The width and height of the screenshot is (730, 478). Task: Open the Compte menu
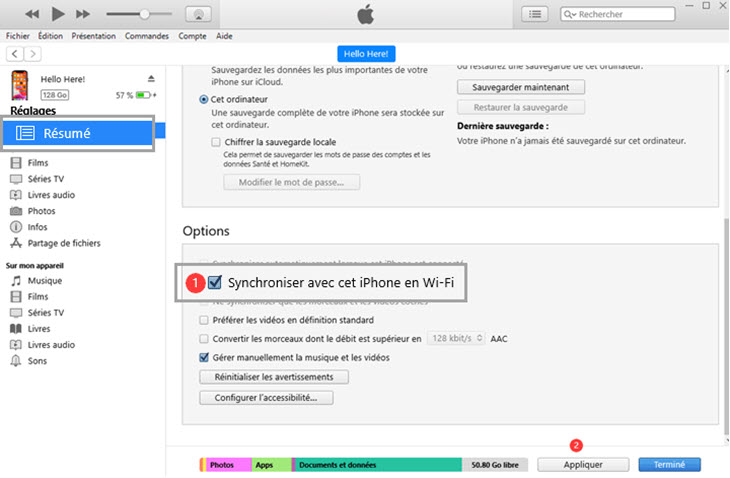(x=192, y=36)
